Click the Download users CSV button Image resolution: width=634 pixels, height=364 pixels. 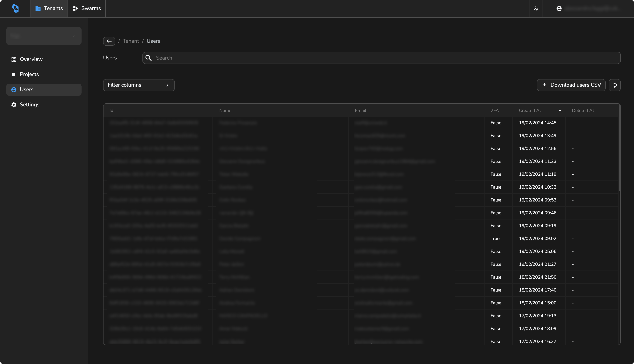[571, 85]
